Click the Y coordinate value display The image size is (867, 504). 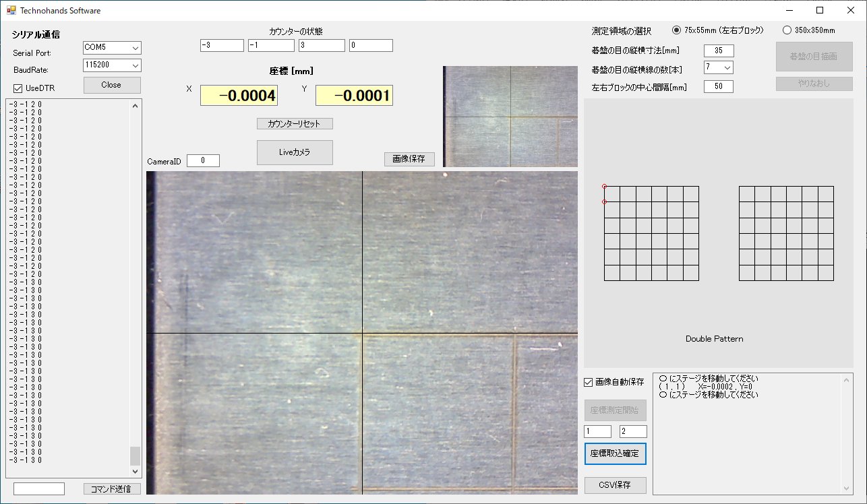354,96
